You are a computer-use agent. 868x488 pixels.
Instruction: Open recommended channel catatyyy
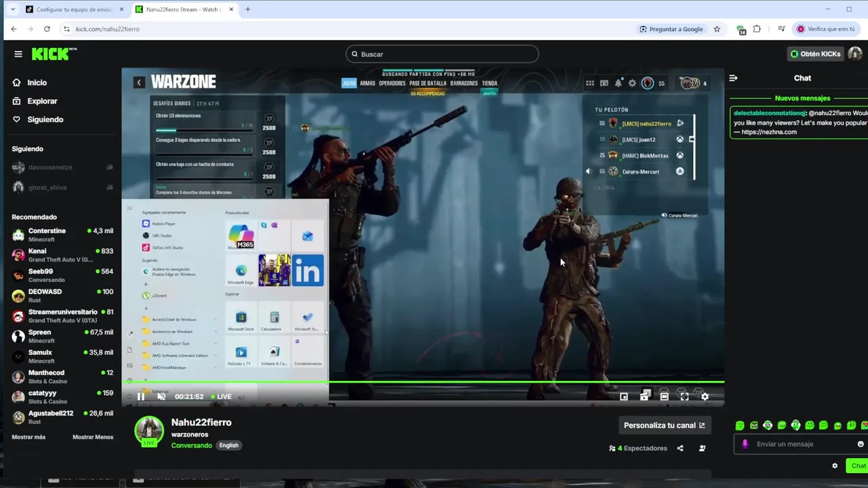(62, 397)
